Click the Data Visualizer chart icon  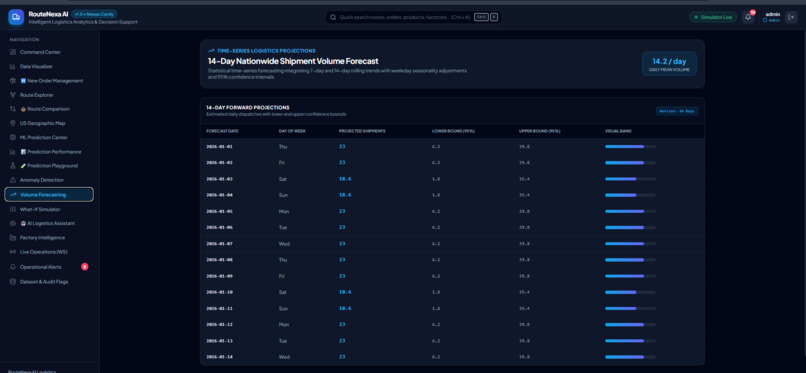pos(13,66)
